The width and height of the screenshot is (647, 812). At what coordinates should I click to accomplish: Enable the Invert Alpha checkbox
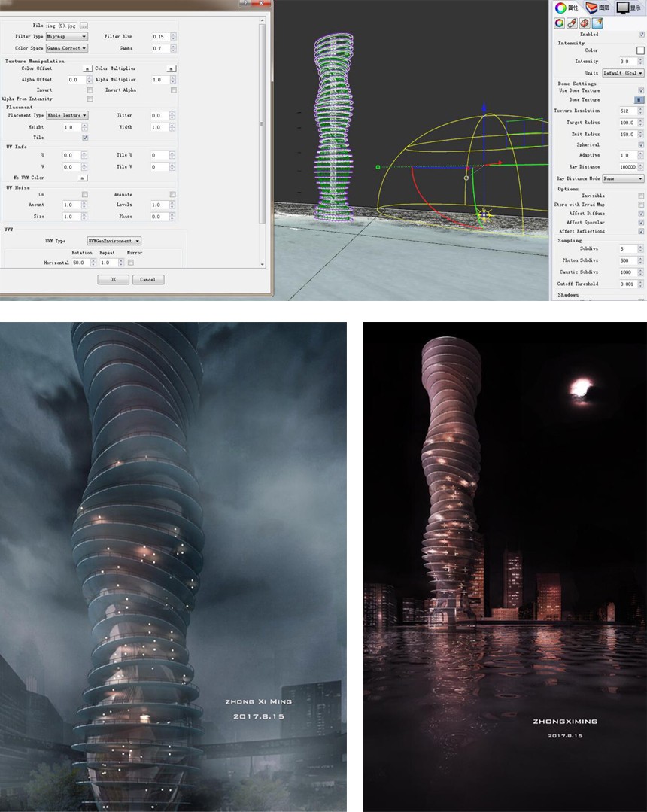tap(173, 90)
